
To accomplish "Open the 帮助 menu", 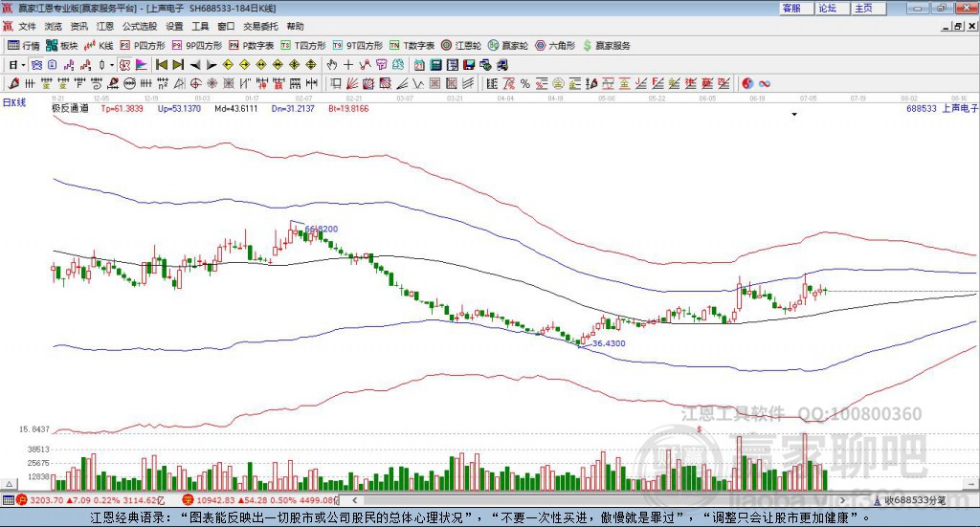I will [295, 26].
